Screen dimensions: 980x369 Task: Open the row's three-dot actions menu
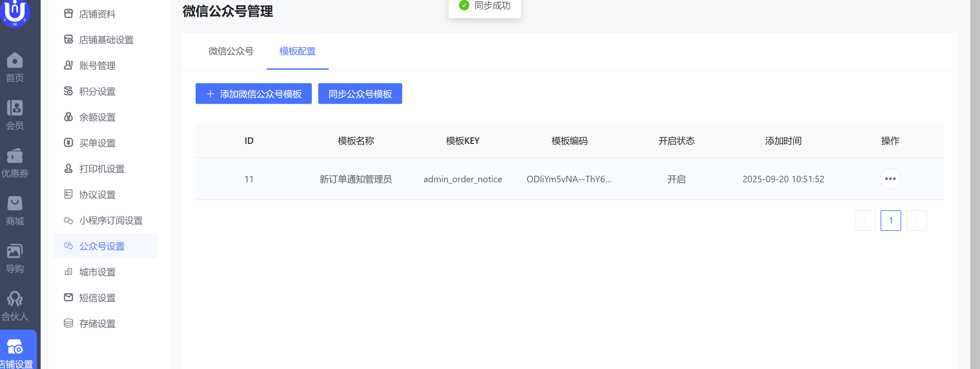pyautogui.click(x=890, y=179)
